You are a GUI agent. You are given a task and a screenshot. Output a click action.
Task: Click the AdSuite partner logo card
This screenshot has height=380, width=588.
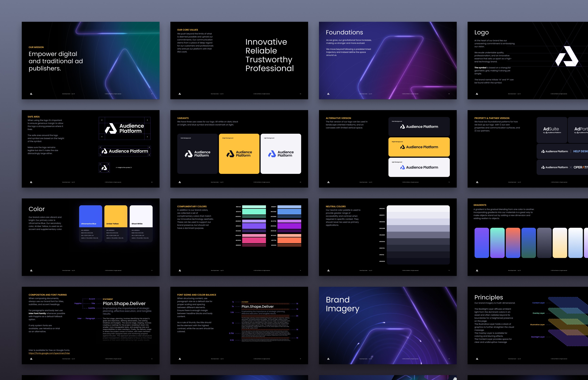(552, 130)
